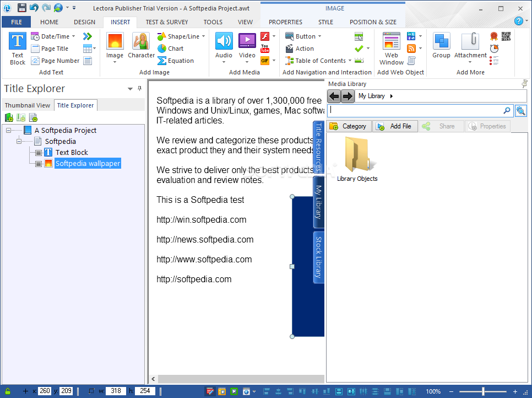Click the add page icon in Title Explorer
The height and width of the screenshot is (398, 532).
[33, 118]
